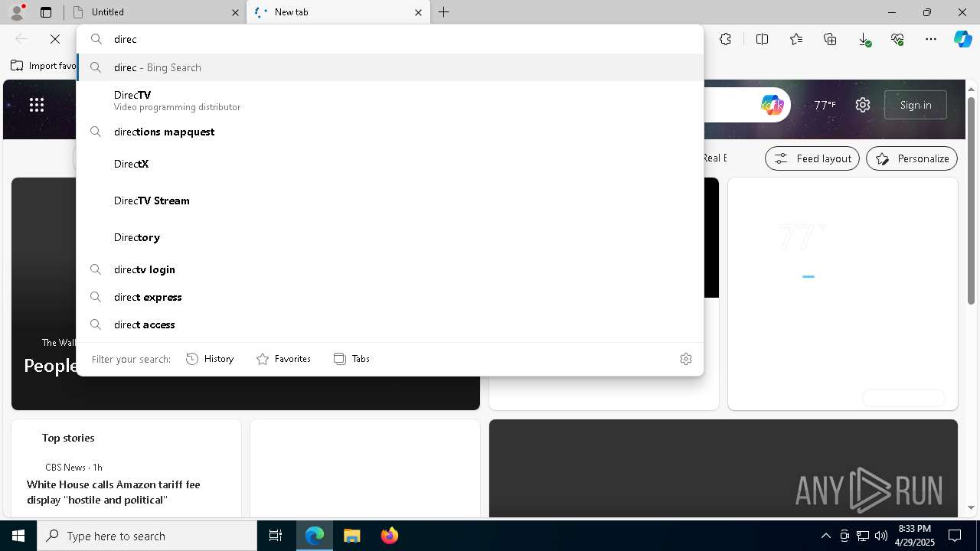Open Browser essentials icon
This screenshot has width=980, height=551.
coord(897,39)
